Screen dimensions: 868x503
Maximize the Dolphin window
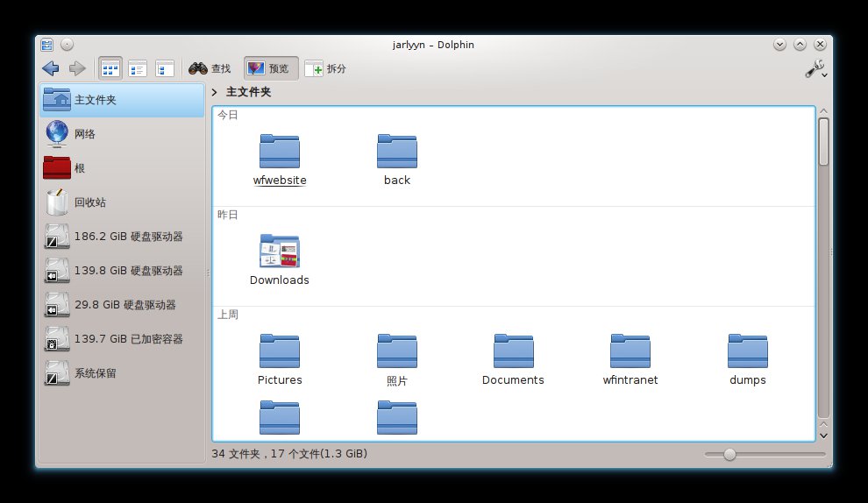point(800,45)
